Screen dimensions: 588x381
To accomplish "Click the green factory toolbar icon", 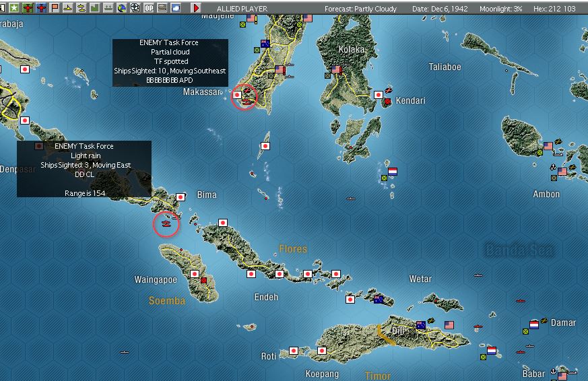I will pyautogui.click(x=95, y=7).
